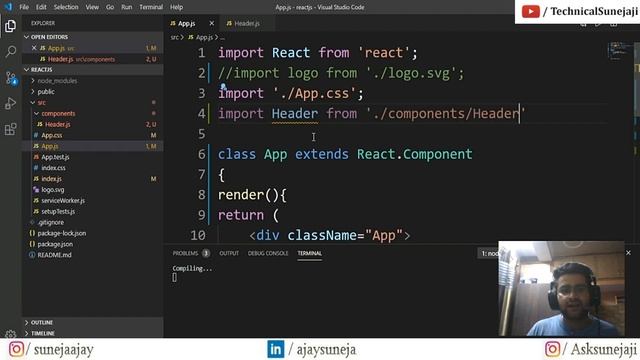Click src in the breadcrumb path
The height and width of the screenshot is (360, 640).
174,38
